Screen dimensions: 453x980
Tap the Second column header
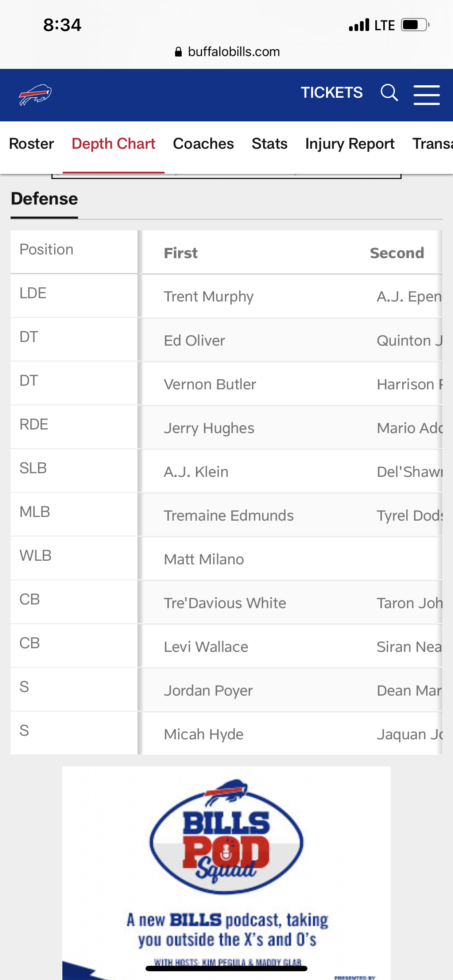coord(397,253)
